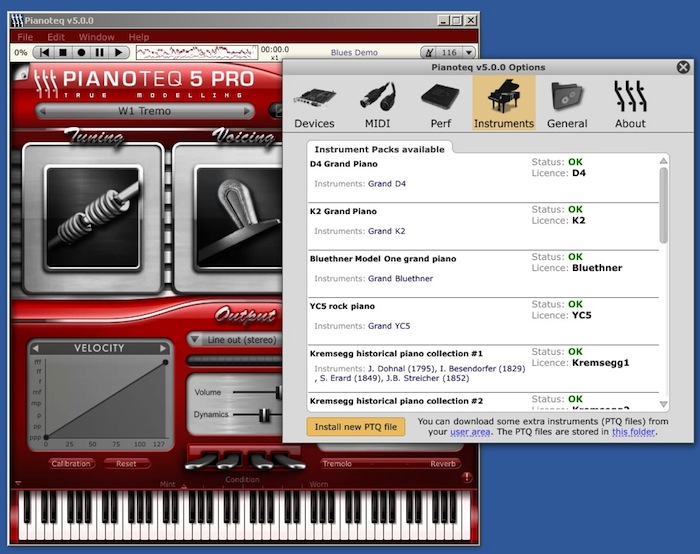Image resolution: width=700 pixels, height=554 pixels.
Task: Select next preset with right arrow
Action: click(x=246, y=111)
